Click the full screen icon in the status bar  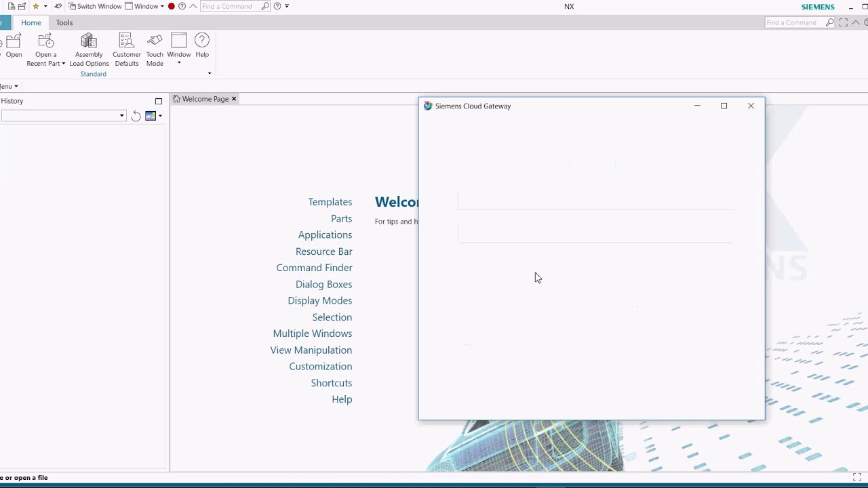857,477
